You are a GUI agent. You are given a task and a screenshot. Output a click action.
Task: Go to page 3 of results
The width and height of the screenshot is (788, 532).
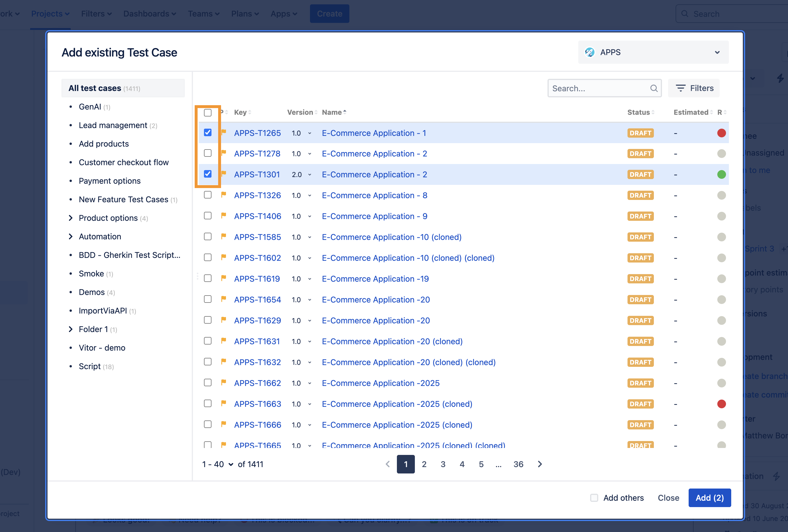coord(443,464)
